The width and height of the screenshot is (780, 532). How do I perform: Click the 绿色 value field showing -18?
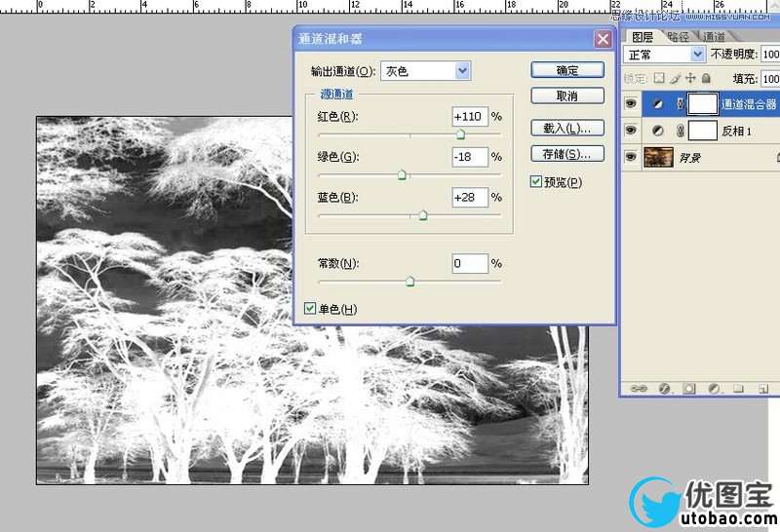(x=470, y=157)
